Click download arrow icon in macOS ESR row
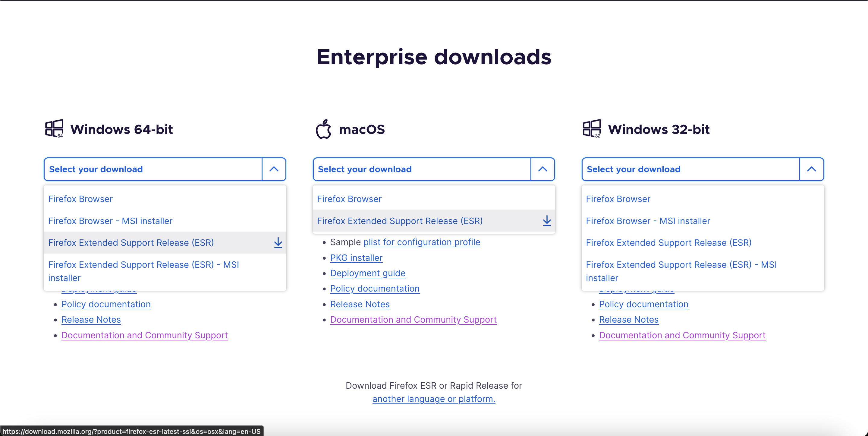 coord(547,221)
